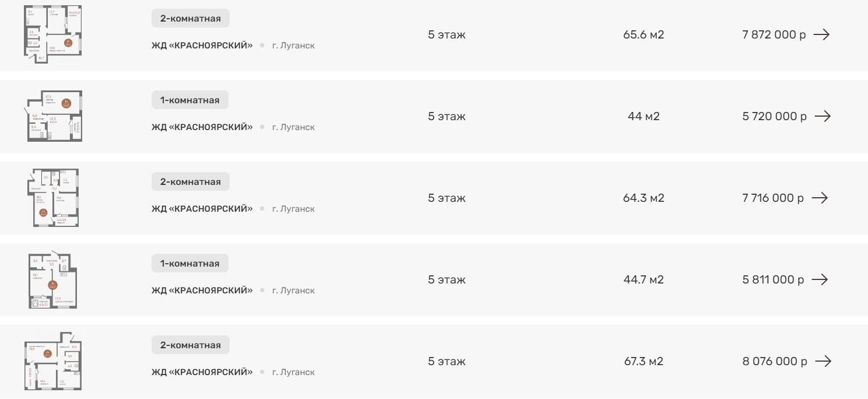
Task: Click arrow icon next to 5 720 000 price
Action: 822,116
